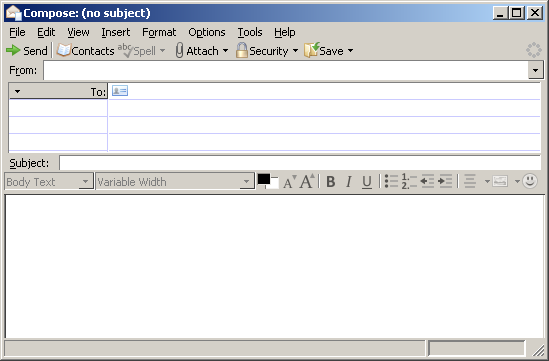Image resolution: width=549 pixels, height=361 pixels.
Task: Open the text alignment dropdown arrow
Action: pyautogui.click(x=487, y=181)
